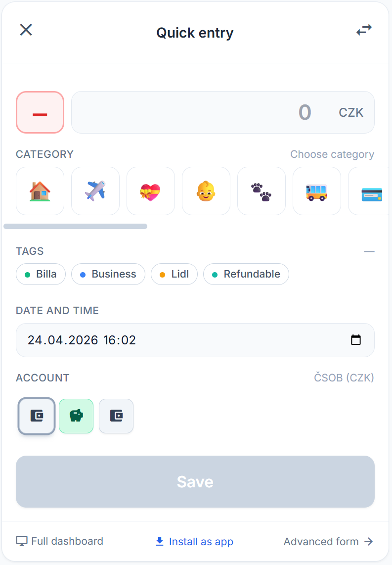This screenshot has width=392, height=565.
Task: Toggle the Billa tag
Action: tap(41, 274)
